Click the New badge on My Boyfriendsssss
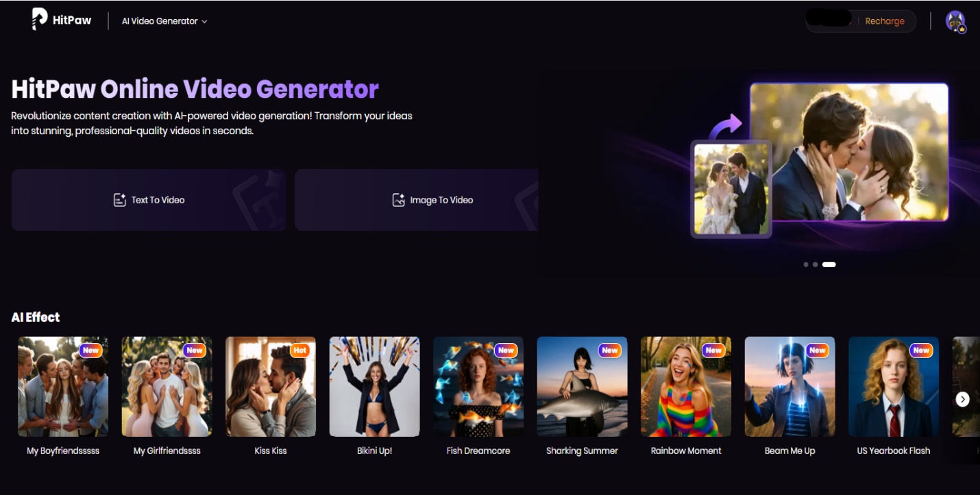 (90, 350)
